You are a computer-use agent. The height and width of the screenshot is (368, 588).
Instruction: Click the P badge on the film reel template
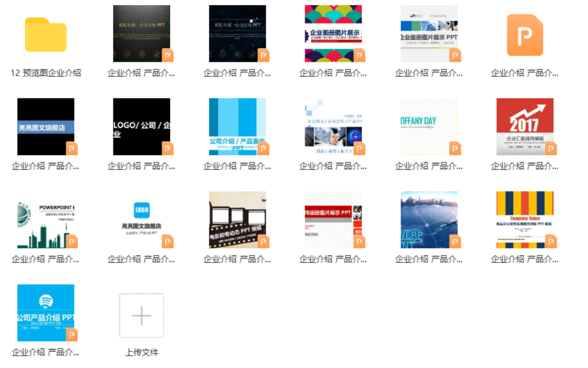click(x=262, y=241)
